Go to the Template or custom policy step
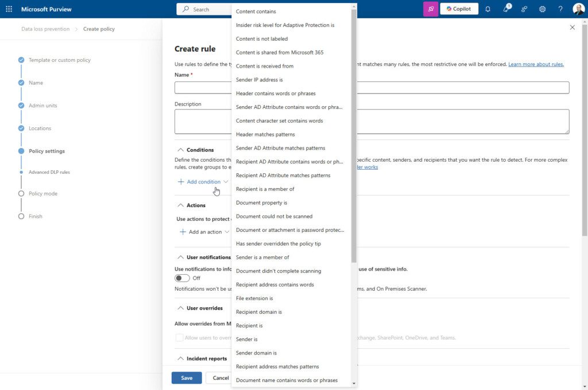Screen dimensions: 588x390 [60, 60]
